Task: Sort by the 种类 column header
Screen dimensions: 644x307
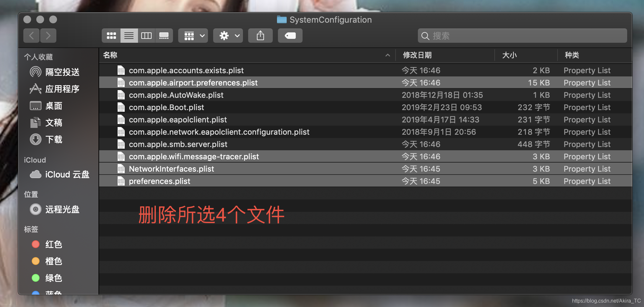Action: tap(595, 55)
